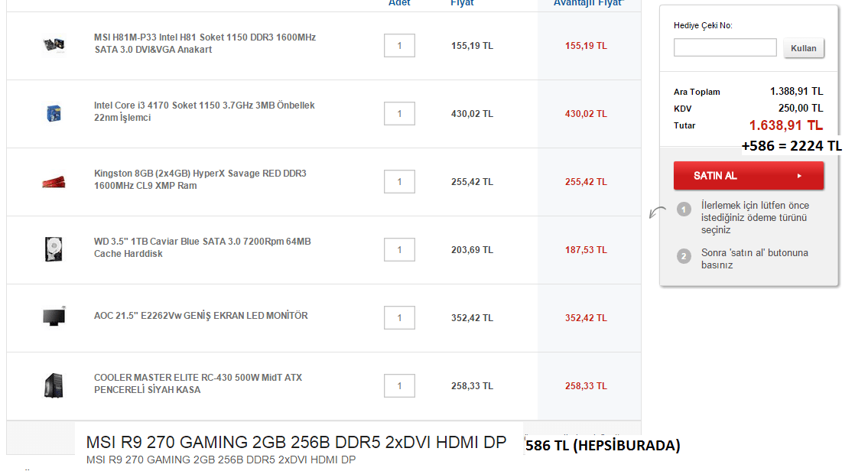Image resolution: width=868 pixels, height=471 pixels.
Task: Click the Intel Core i3 4170 processor image
Action: coord(54,113)
